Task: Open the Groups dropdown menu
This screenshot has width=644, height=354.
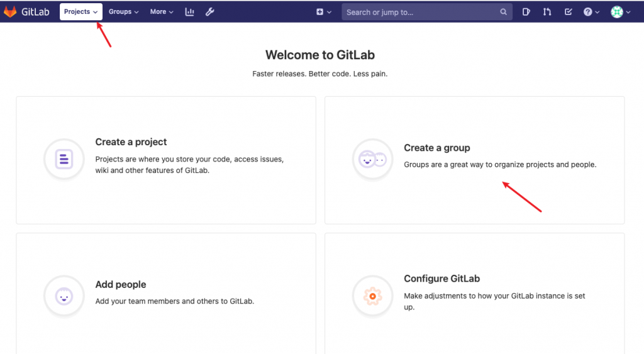Action: click(x=124, y=12)
